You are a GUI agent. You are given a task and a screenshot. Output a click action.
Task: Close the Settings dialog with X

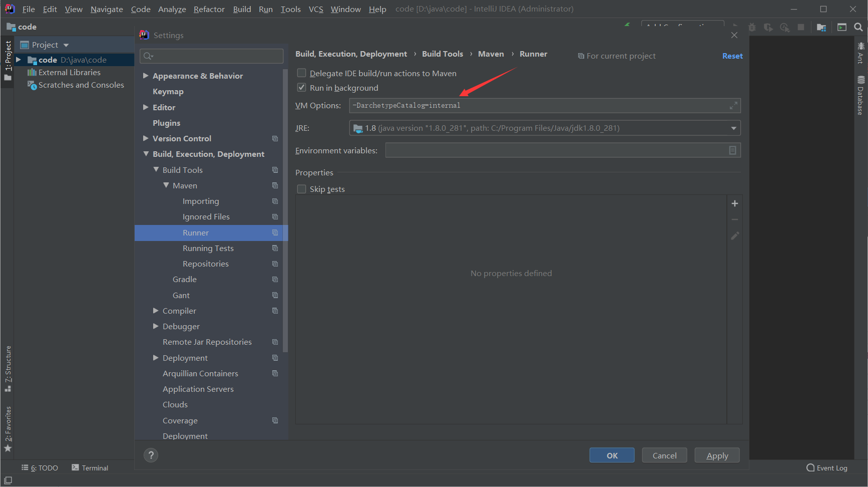tap(734, 35)
